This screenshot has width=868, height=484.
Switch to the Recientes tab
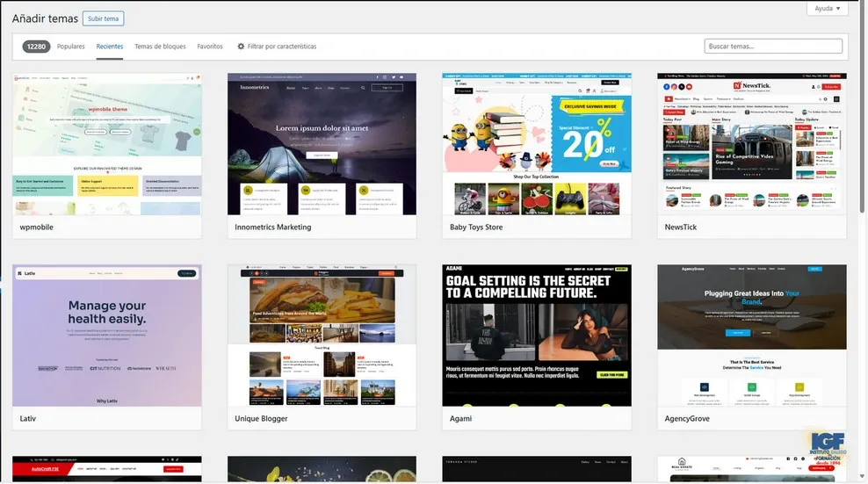tap(110, 47)
